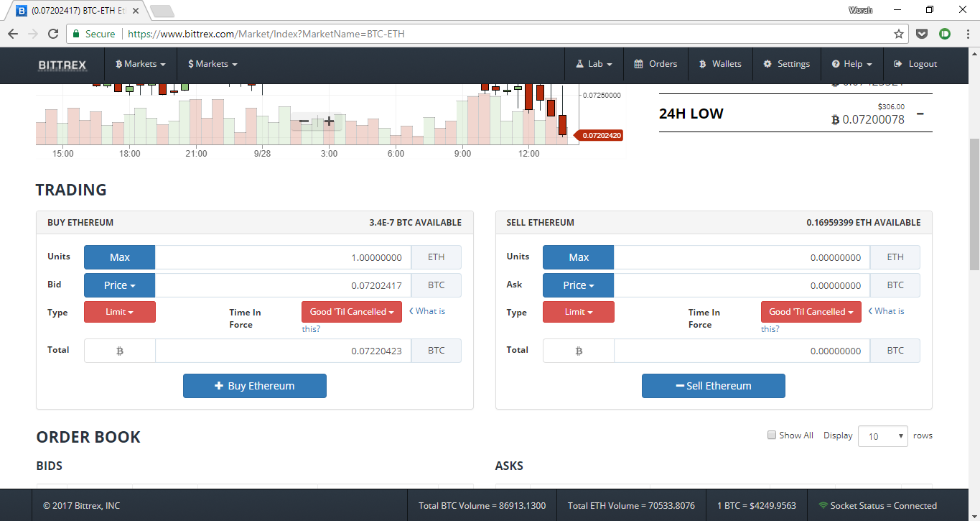Click the browser back arrow
Viewport: 980px width, 521px height.
[13, 34]
